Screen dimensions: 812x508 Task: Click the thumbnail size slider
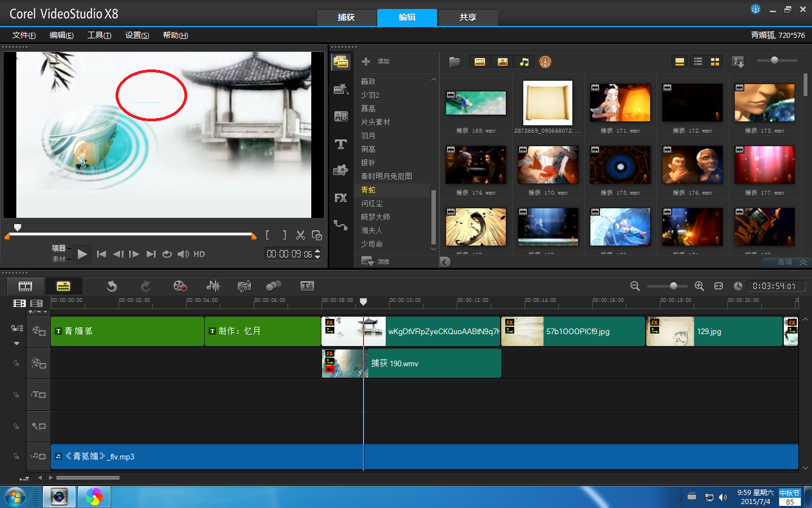[774, 60]
